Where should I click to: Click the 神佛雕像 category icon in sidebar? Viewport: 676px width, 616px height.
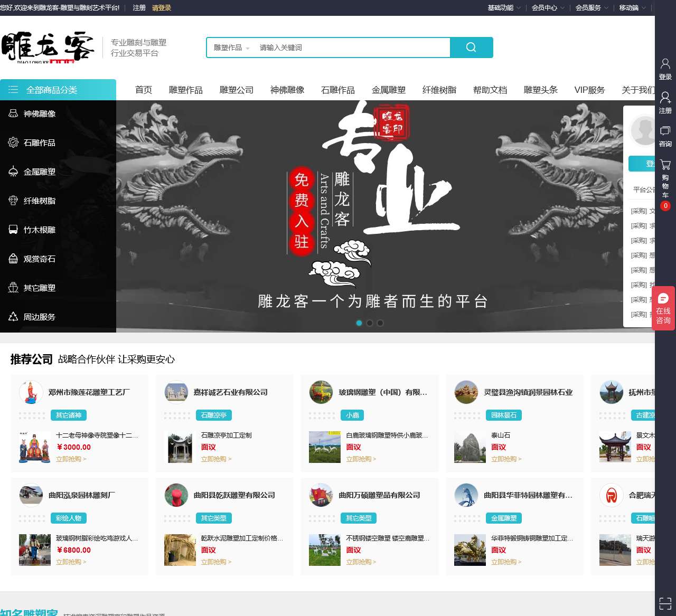[x=13, y=113]
